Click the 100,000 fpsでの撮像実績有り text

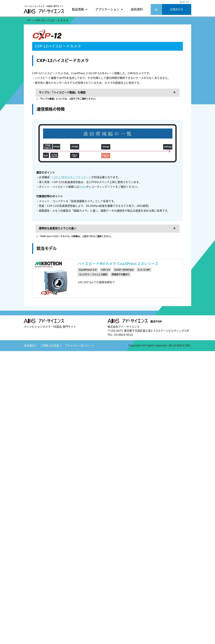(x=96, y=282)
